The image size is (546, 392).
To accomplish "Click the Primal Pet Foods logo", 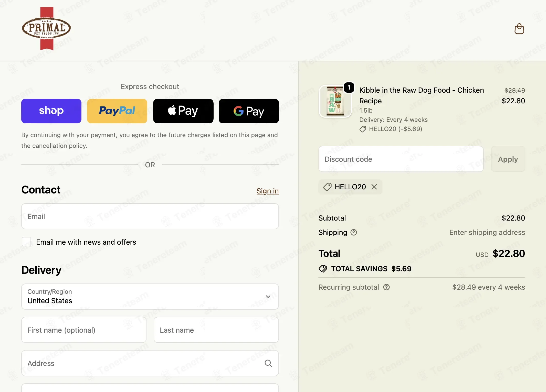I will [x=46, y=28].
